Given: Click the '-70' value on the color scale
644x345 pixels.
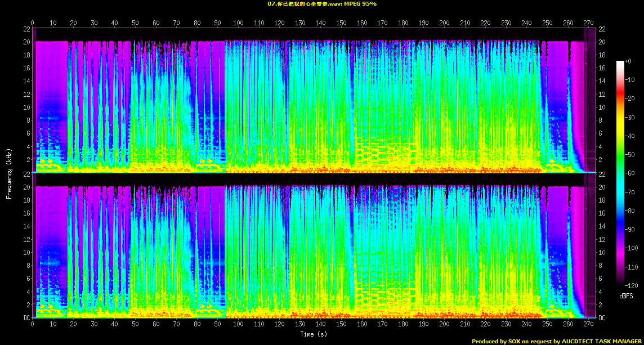Looking at the screenshot, I should [x=629, y=192].
